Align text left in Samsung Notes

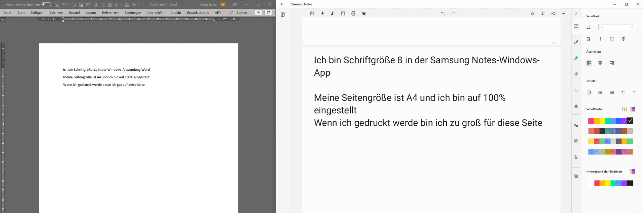[x=589, y=63]
